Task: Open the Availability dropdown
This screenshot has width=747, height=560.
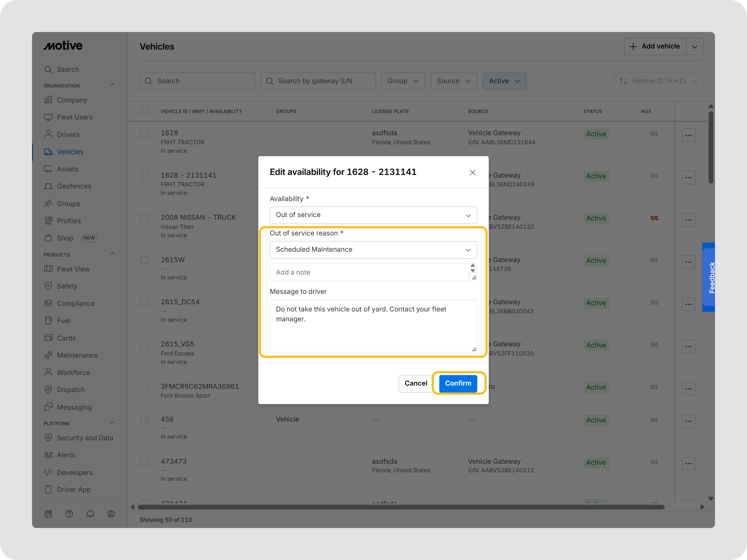Action: click(x=373, y=215)
